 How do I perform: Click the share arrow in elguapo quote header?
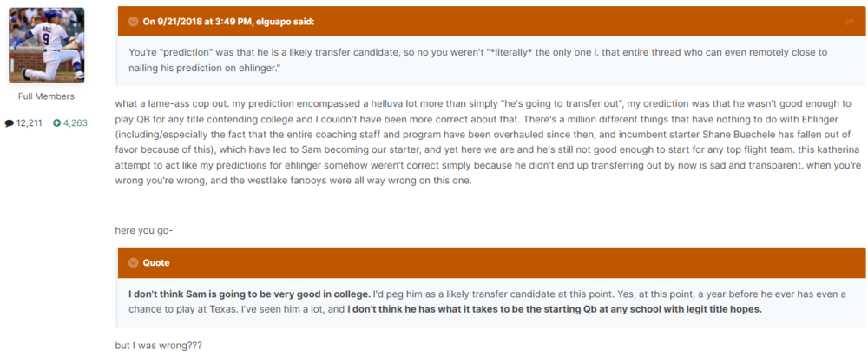pos(849,21)
